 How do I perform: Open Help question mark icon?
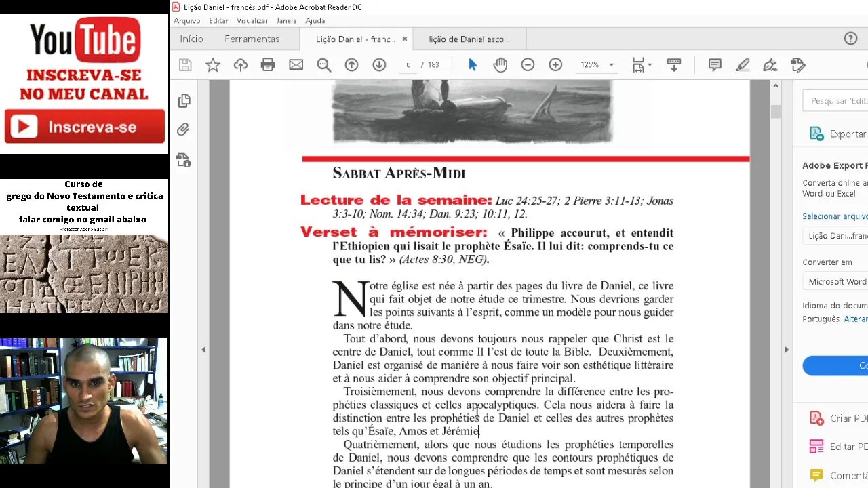click(850, 39)
